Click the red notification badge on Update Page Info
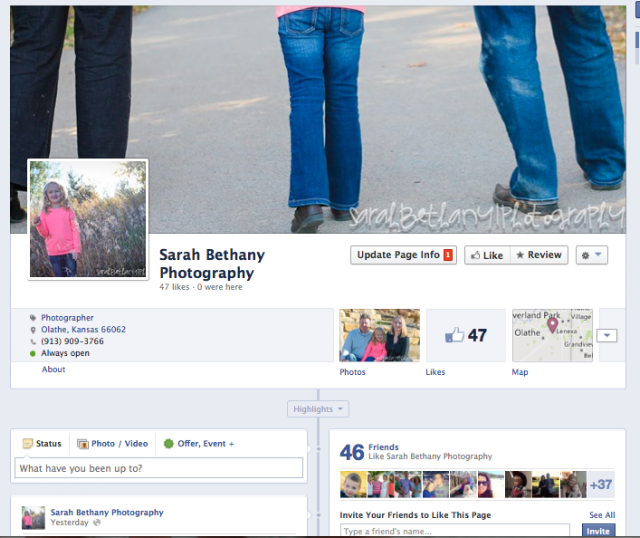 (x=448, y=255)
